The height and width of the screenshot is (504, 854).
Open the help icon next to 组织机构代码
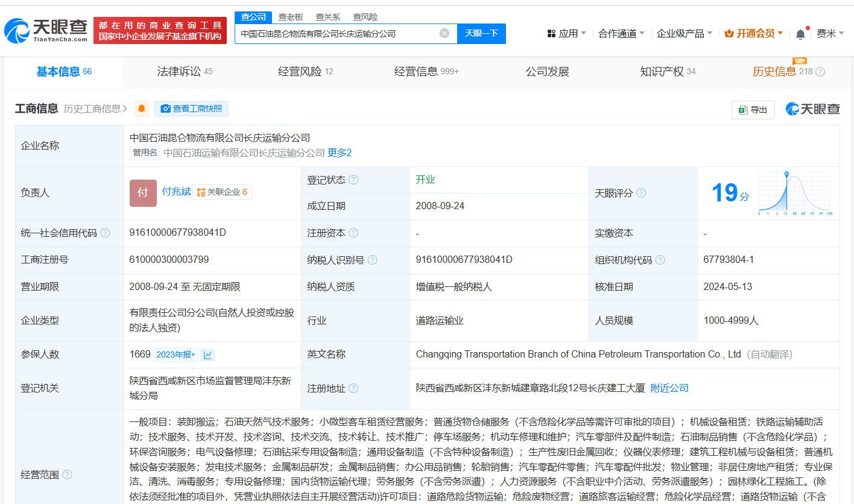point(660,260)
